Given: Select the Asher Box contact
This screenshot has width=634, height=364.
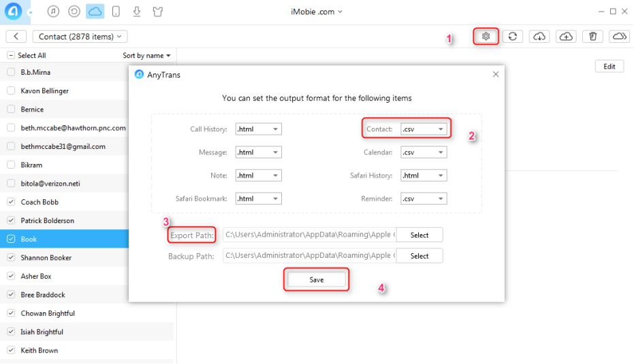Looking at the screenshot, I should (64, 276).
